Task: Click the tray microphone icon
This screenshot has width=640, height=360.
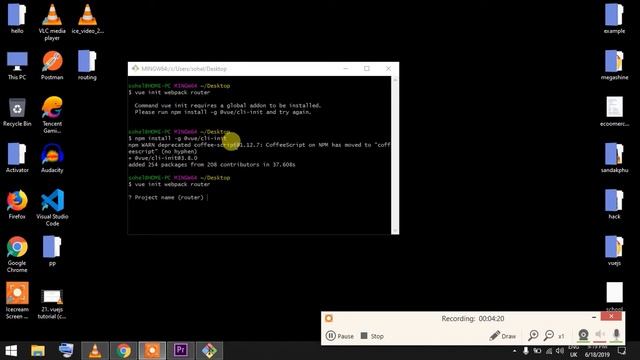Action: pyautogui.click(x=526, y=351)
